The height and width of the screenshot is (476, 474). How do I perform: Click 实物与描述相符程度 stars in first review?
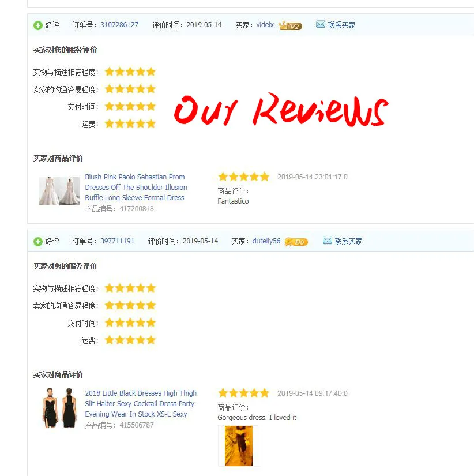pos(130,72)
